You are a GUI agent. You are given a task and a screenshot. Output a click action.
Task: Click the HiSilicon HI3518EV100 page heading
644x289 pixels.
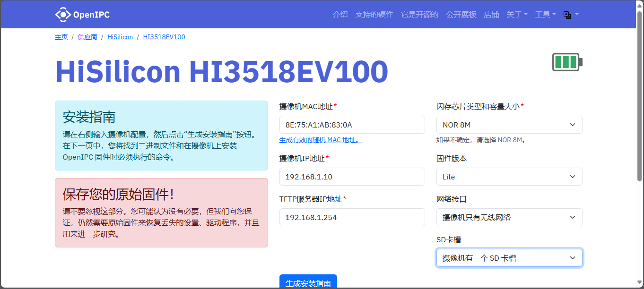point(222,72)
